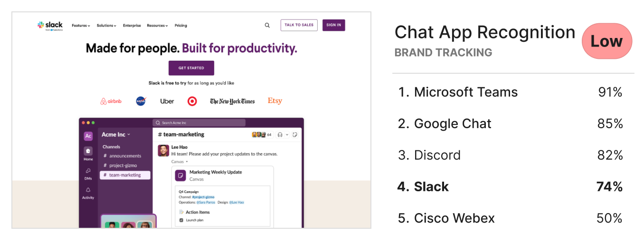Click the SIGN IN button
Image resolution: width=644 pixels, height=243 pixels.
(334, 25)
